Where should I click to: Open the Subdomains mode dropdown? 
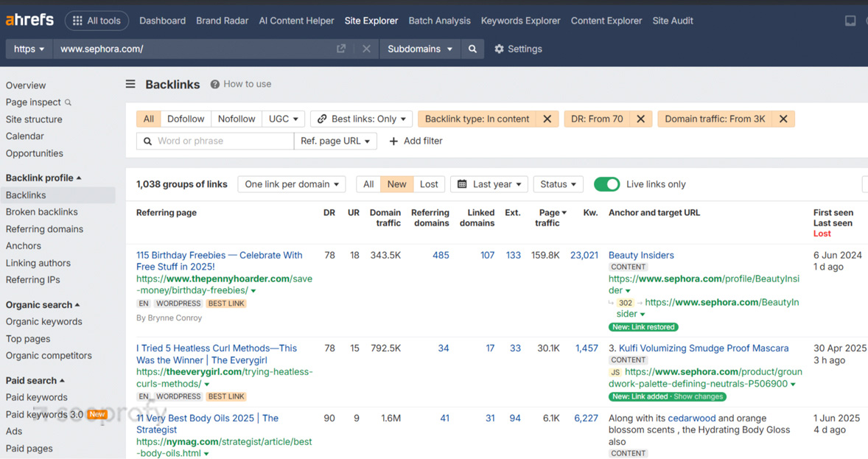420,49
